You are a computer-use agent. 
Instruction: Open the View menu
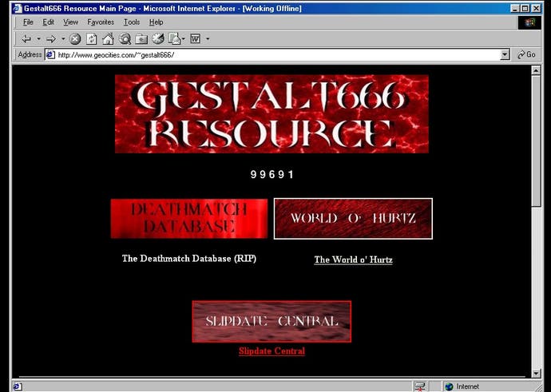pos(70,22)
